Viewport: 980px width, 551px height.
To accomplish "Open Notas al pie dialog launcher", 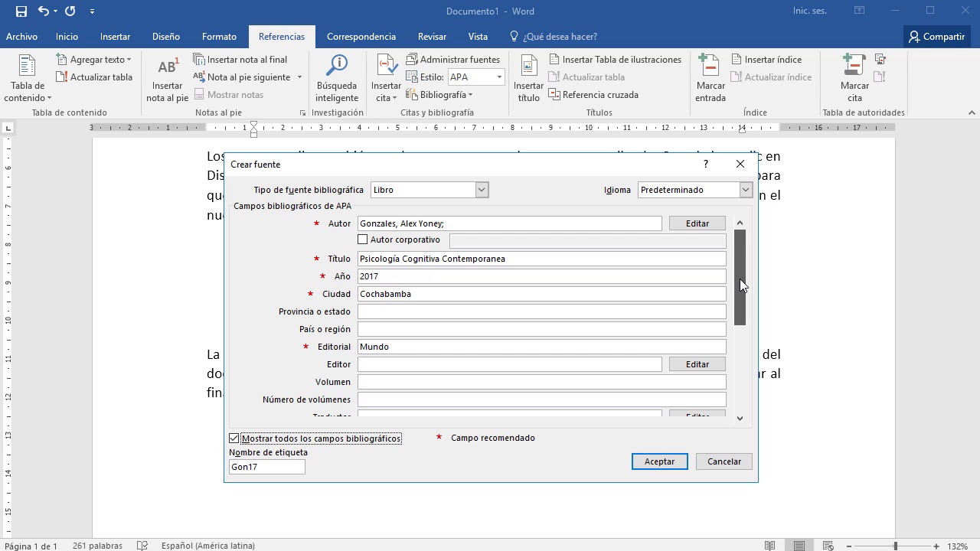I will pyautogui.click(x=303, y=112).
